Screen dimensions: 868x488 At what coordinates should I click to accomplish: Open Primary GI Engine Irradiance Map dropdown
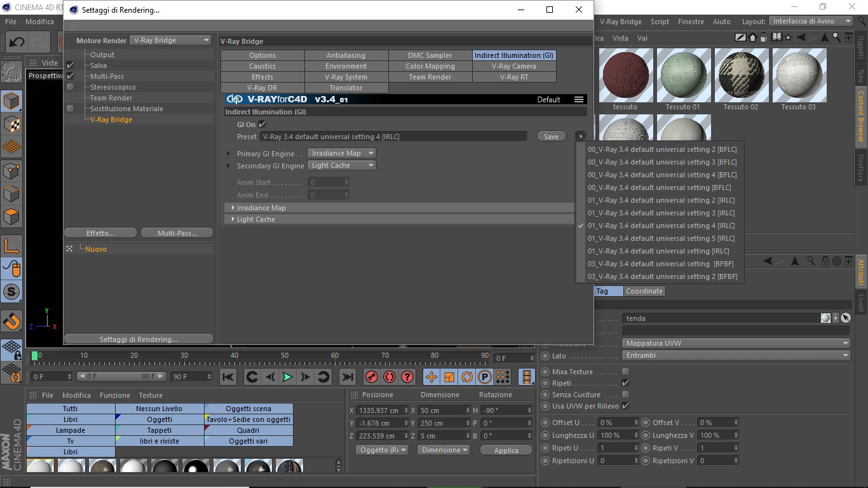[x=342, y=153]
